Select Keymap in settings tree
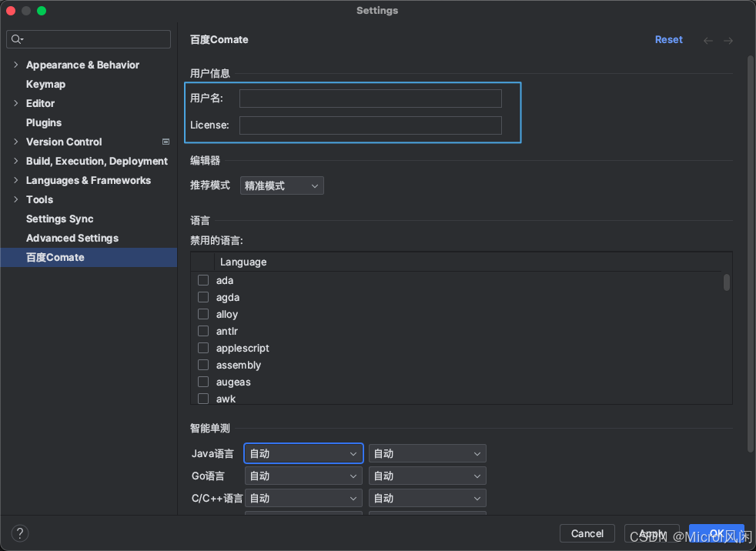 (x=45, y=84)
